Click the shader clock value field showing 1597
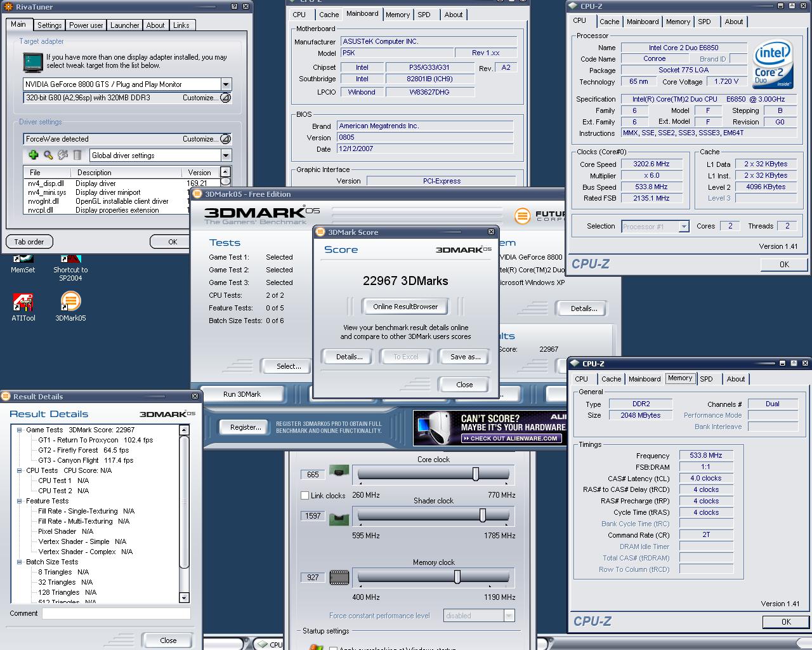812x650 pixels. (313, 516)
